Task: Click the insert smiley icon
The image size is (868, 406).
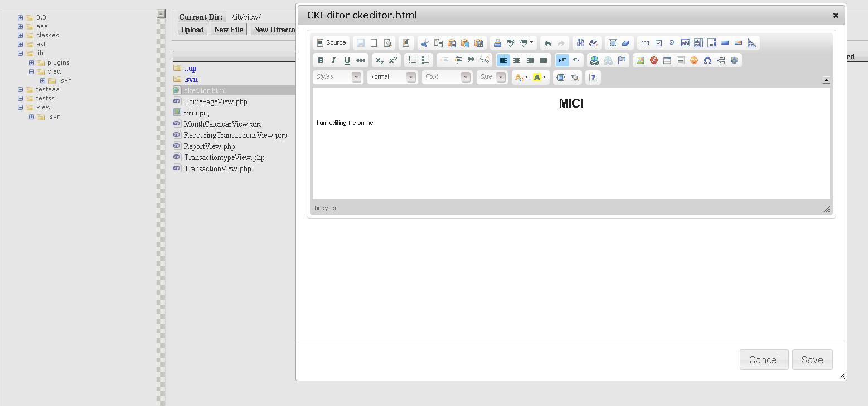Action: 694,60
